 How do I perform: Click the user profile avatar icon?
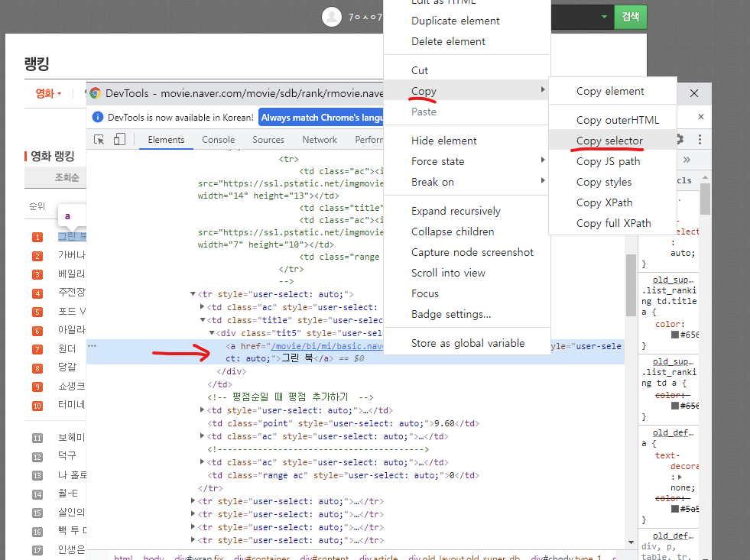332,17
